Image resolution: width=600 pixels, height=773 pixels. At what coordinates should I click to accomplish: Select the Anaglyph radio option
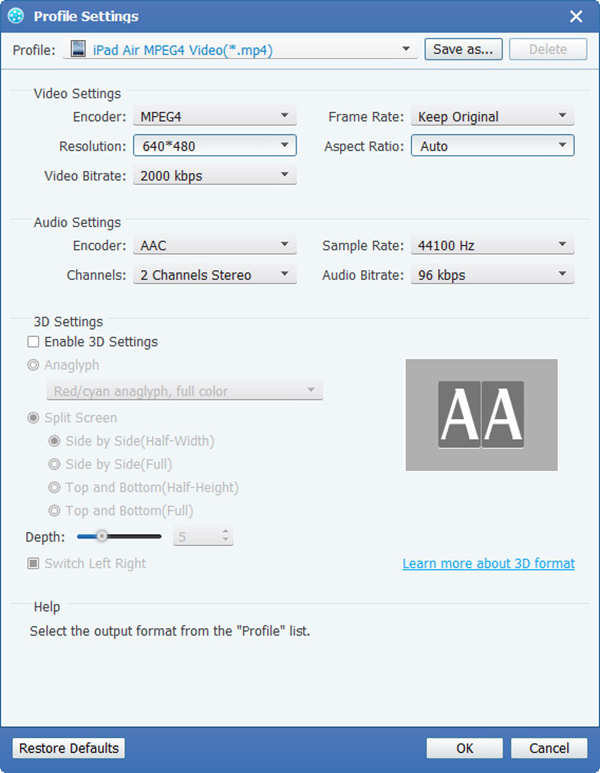34,366
